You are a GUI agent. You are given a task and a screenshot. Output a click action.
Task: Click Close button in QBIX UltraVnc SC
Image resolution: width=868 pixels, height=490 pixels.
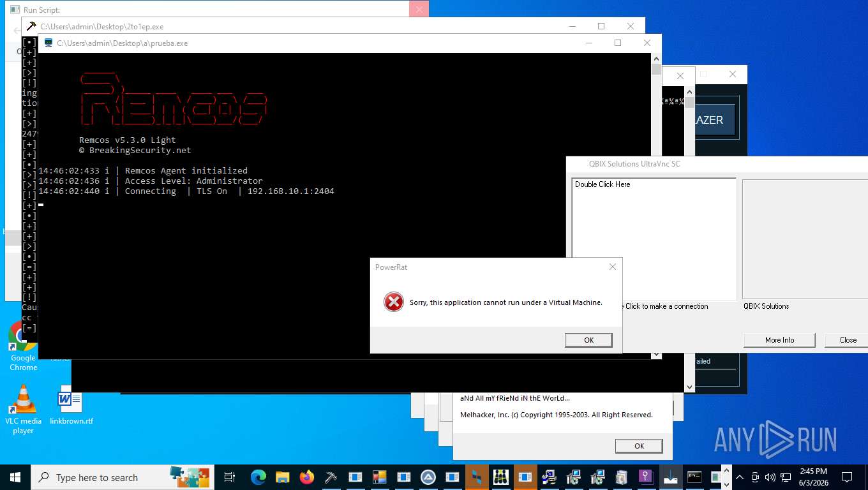pyautogui.click(x=848, y=340)
